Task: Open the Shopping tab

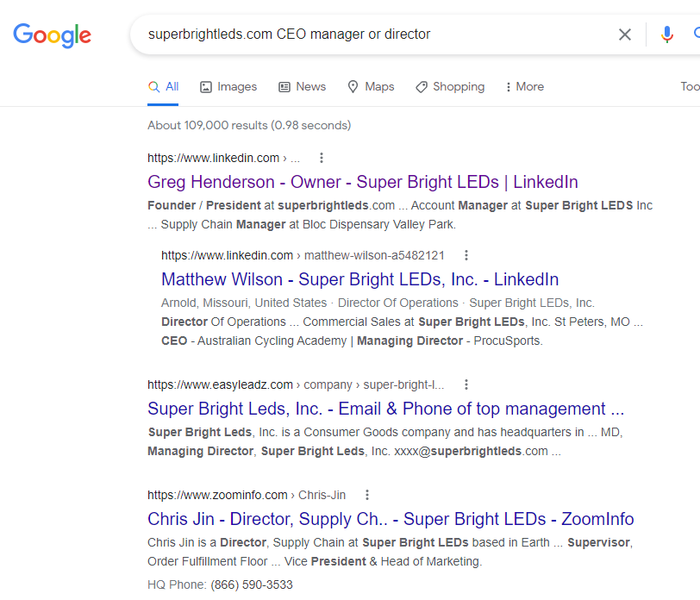Action: point(450,86)
